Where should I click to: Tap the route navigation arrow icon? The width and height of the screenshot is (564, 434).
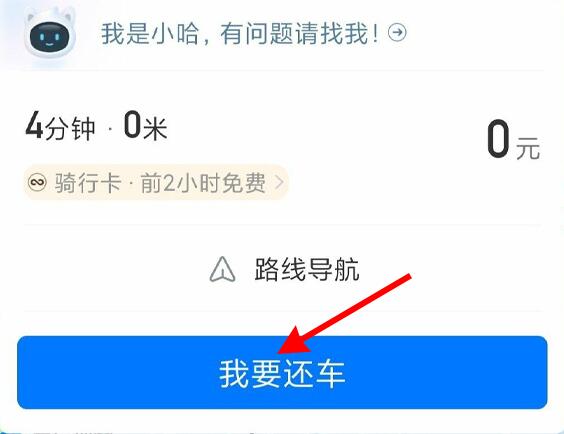coord(222,269)
